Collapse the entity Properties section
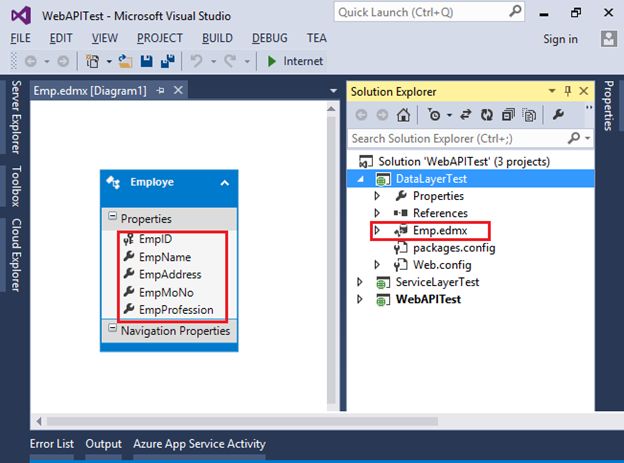 coord(113,216)
